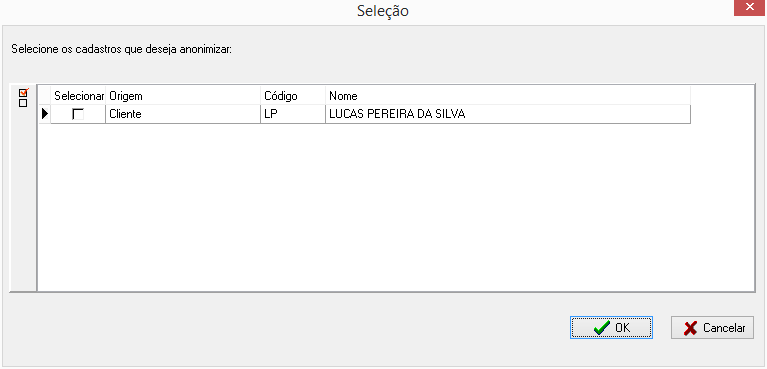
Task: Click the green checkmark icon on OK
Action: click(x=601, y=328)
